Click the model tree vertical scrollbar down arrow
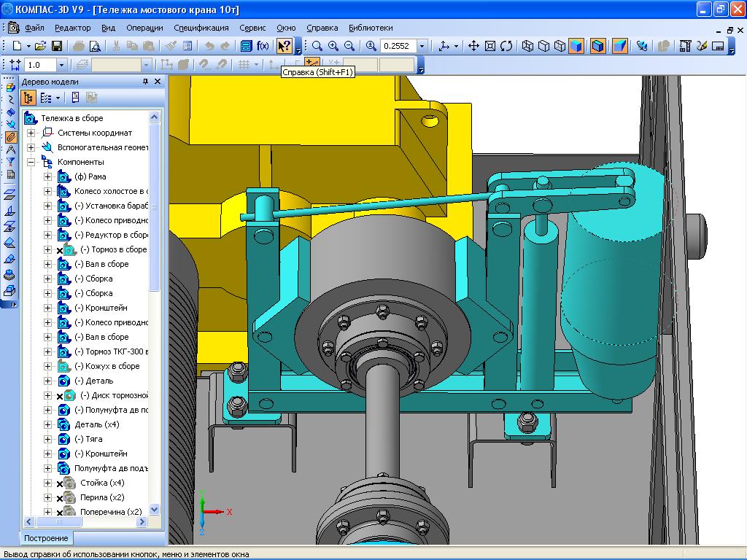747x560 pixels. (154, 510)
